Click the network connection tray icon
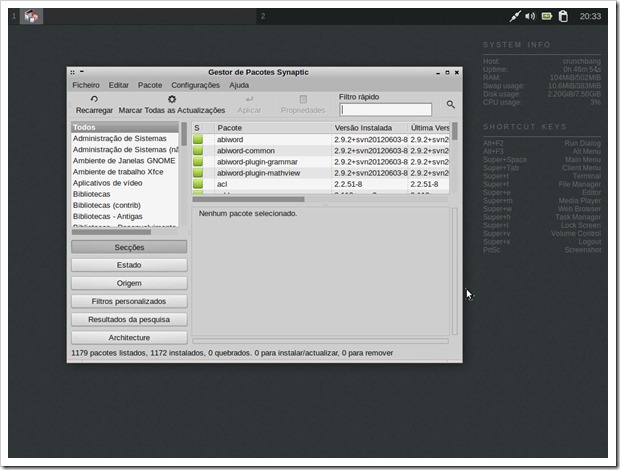Screen dimensions: 620x470 [515, 16]
